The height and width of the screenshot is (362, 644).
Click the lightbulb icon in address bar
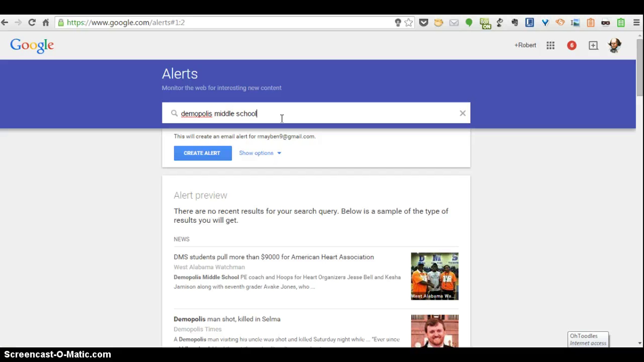point(398,23)
